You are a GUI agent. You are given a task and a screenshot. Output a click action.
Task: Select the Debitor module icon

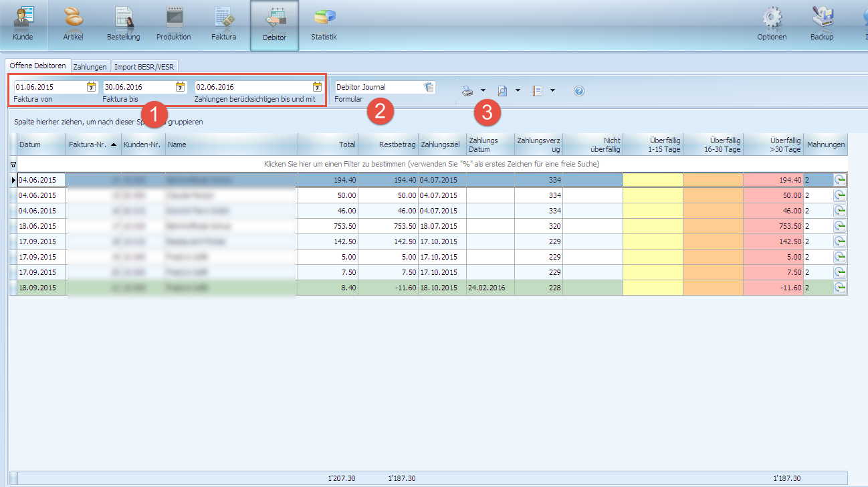click(275, 25)
